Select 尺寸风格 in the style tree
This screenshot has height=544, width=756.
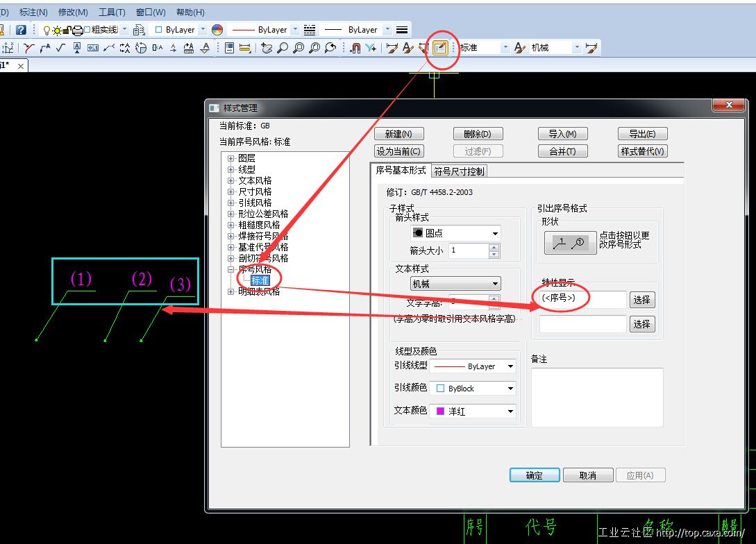point(255,192)
